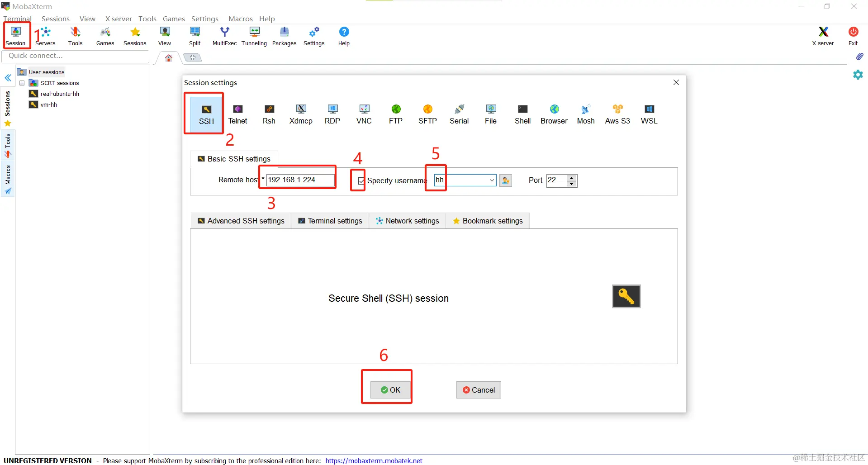This screenshot has height=465, width=868.
Task: Open a new tab with the plus button
Action: point(193,57)
